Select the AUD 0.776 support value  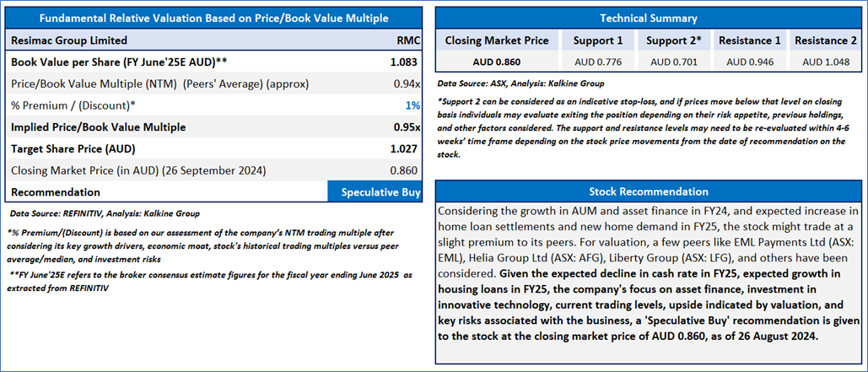click(598, 62)
